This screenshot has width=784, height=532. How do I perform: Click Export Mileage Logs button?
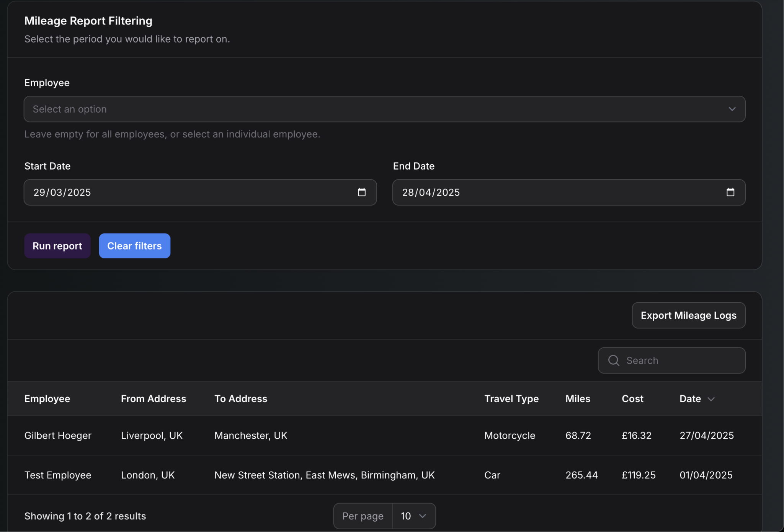(x=688, y=315)
